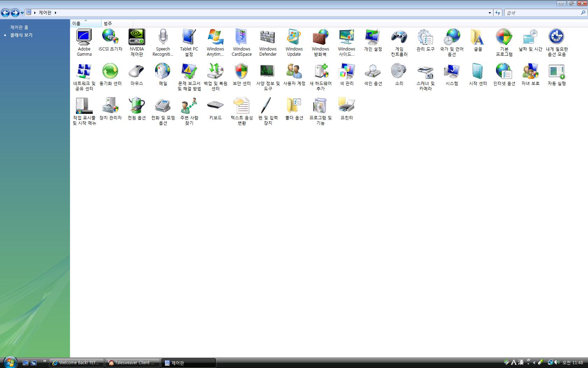Open 개인 설정 icon
Viewport: 588px width, 368px height.
tap(373, 37)
